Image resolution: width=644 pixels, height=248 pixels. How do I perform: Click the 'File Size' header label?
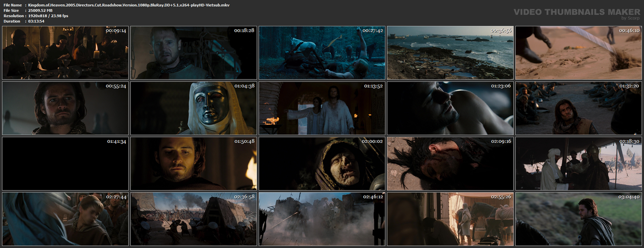coord(11,10)
